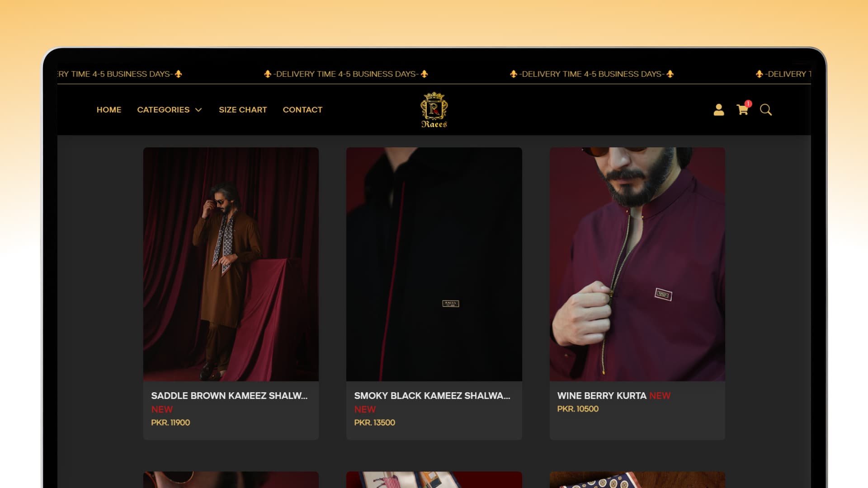Click the Smoky Black Kameez Shalwar title
Image resolution: width=868 pixels, height=488 pixels.
[432, 396]
